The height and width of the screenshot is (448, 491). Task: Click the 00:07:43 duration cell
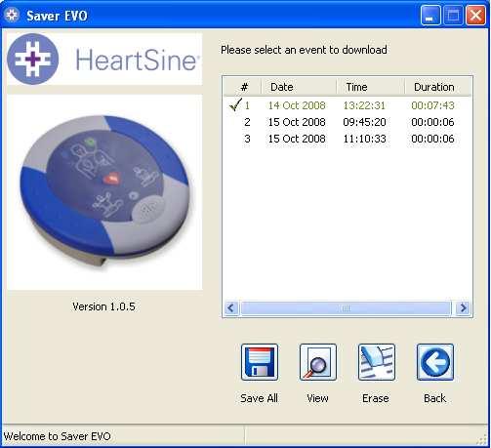432,105
